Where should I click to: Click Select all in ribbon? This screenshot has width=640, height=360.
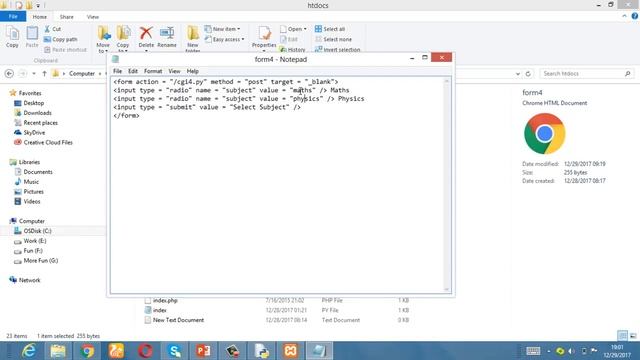tap(330, 29)
